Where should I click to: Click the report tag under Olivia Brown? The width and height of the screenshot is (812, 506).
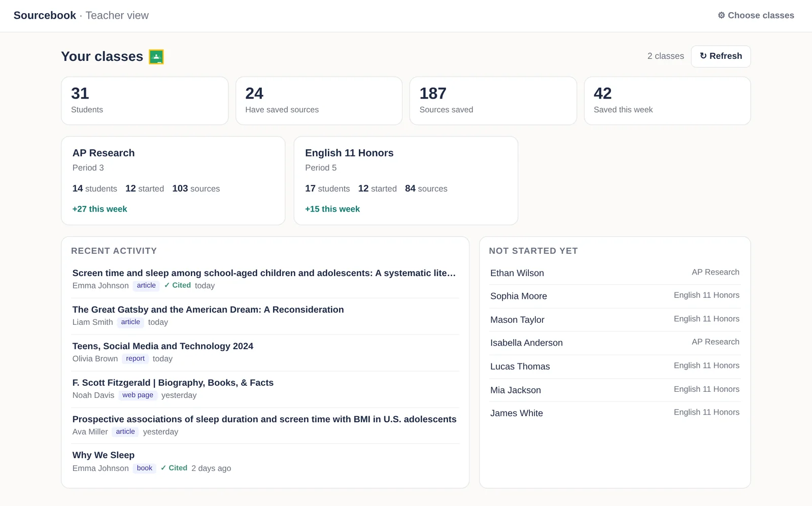(136, 359)
